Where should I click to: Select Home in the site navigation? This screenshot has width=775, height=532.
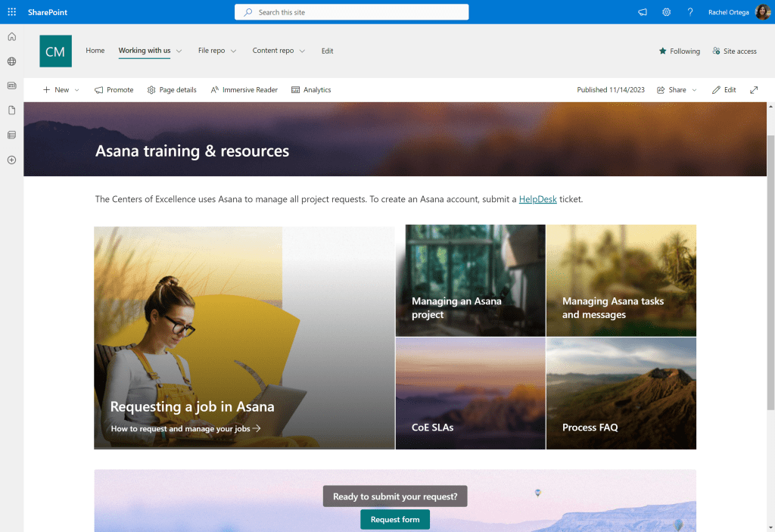95,51
